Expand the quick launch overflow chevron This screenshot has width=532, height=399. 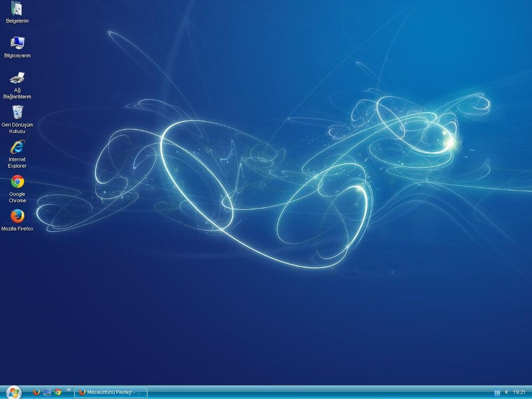coord(68,389)
